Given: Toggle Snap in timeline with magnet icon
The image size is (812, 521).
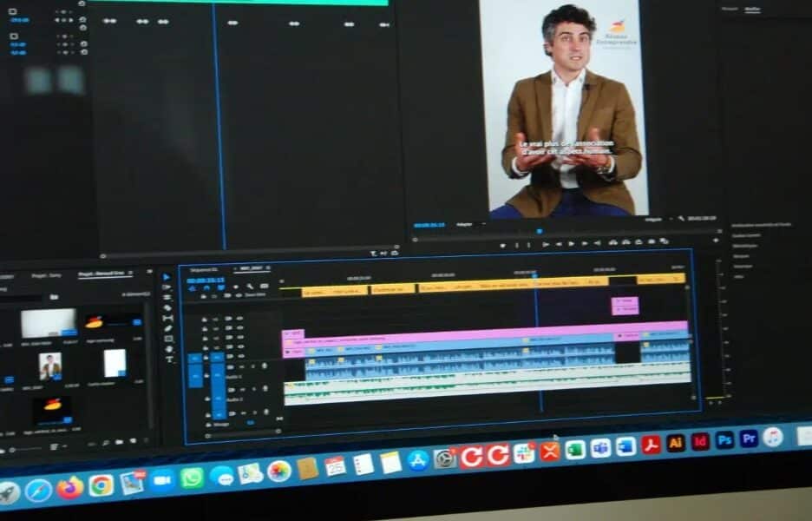Looking at the screenshot, I should tap(206, 287).
